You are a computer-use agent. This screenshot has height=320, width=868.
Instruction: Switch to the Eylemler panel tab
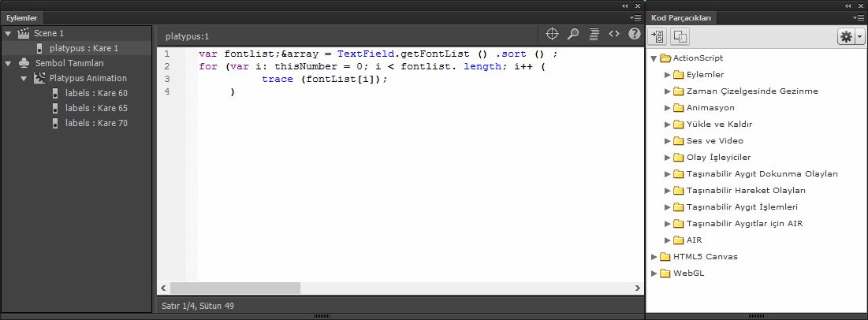tap(21, 18)
